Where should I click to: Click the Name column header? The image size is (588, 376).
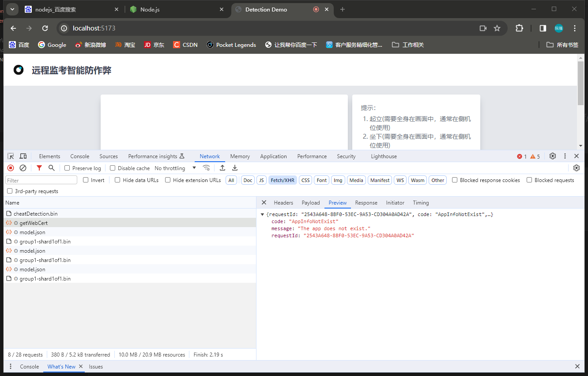click(130, 202)
